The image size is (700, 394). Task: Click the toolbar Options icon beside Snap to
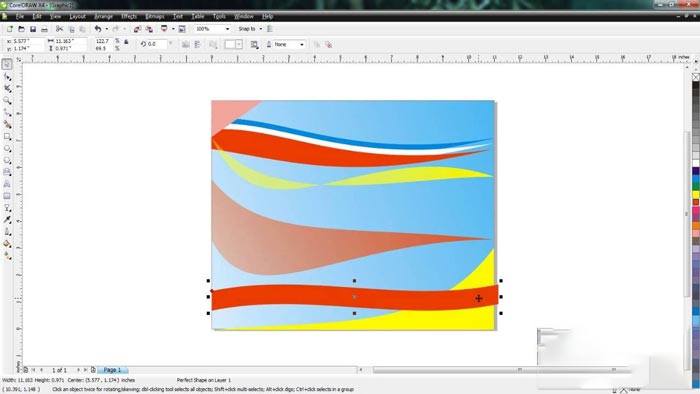tap(270, 29)
